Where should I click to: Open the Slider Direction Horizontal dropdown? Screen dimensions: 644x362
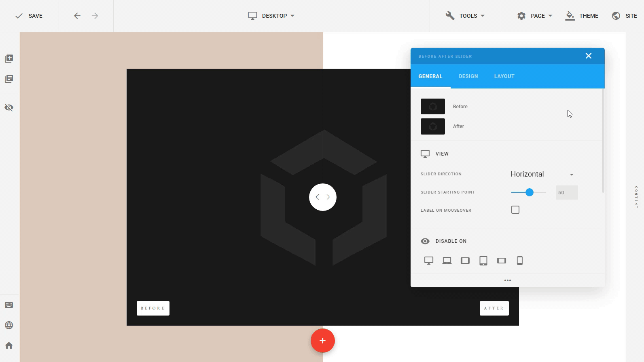click(x=542, y=174)
